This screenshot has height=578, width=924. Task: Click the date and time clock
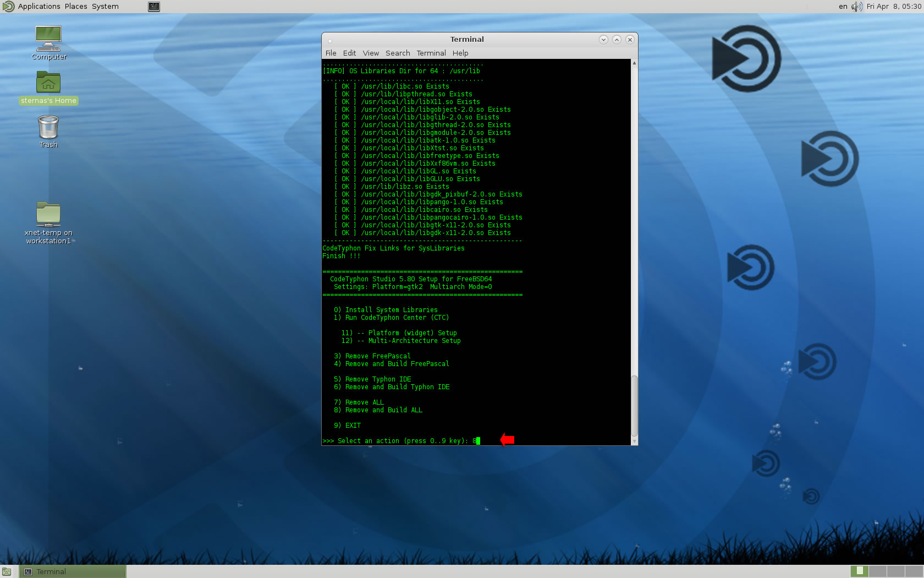[x=894, y=7]
